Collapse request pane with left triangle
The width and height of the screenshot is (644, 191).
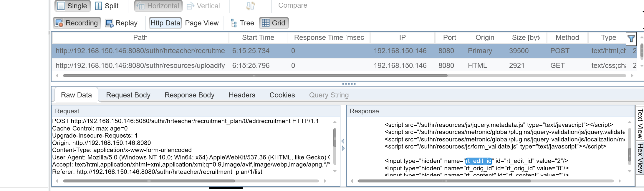pyautogui.click(x=343, y=141)
